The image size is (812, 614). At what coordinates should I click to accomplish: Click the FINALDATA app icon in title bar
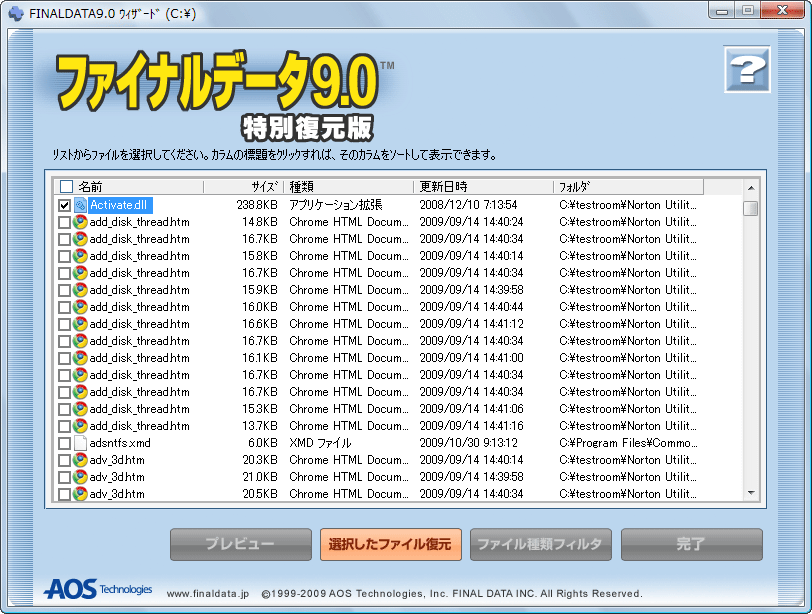(16, 13)
